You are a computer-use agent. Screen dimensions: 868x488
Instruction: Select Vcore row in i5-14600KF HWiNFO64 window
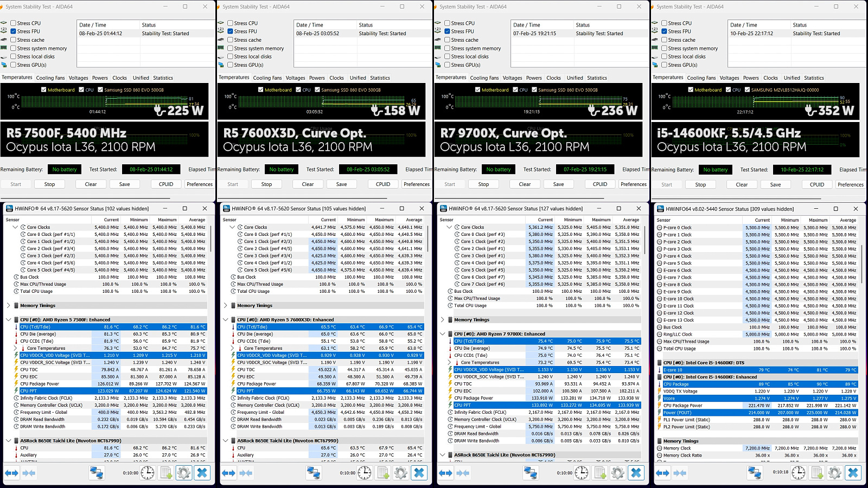coord(760,398)
